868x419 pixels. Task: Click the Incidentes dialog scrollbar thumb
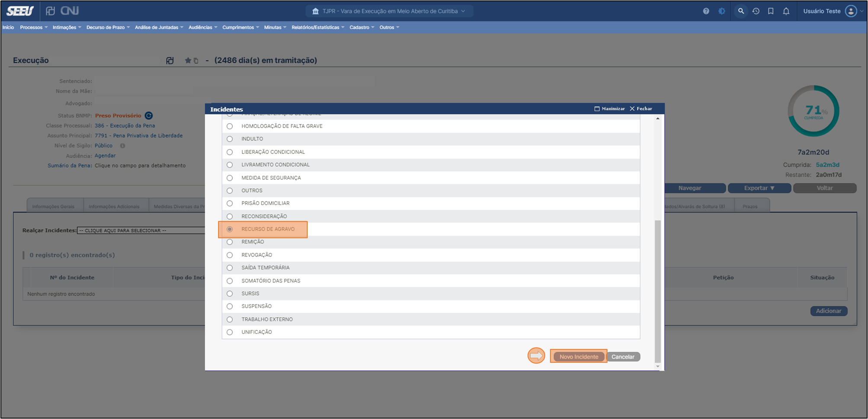658,291
